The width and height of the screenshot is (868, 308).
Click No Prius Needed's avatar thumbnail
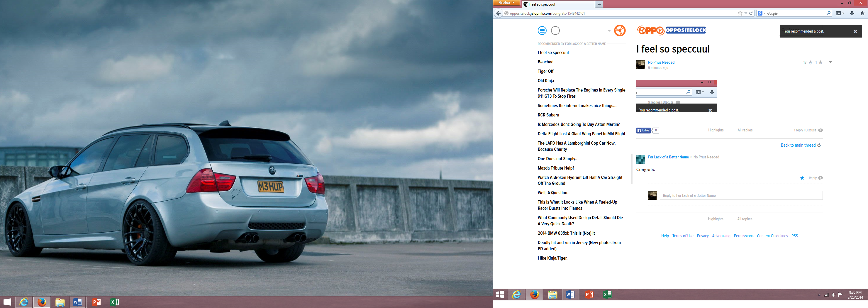[x=640, y=64]
